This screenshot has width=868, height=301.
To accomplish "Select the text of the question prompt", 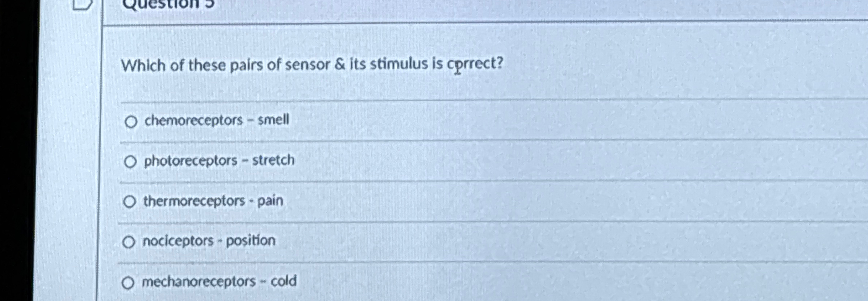I will coord(312,64).
